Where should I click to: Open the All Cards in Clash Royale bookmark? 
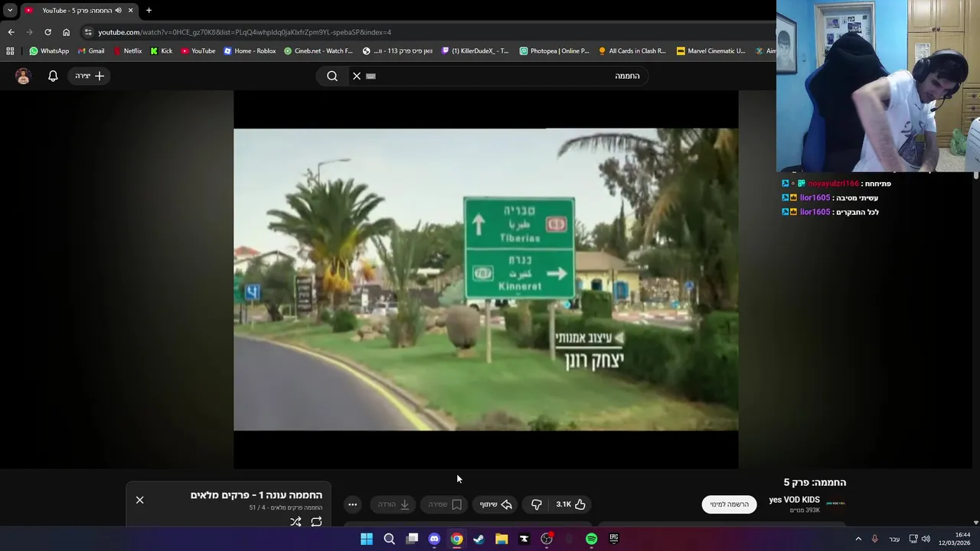point(632,51)
